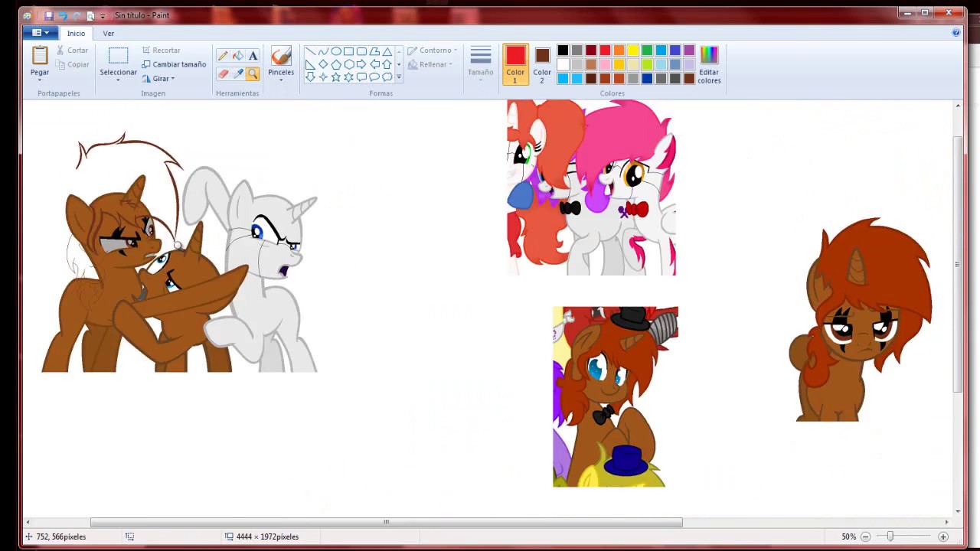Click the zoom in plus button
980x551 pixels.
point(943,536)
